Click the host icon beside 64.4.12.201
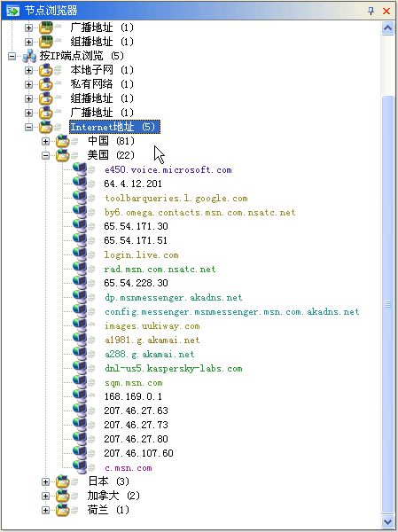This screenshot has height=532, width=398. (80, 184)
